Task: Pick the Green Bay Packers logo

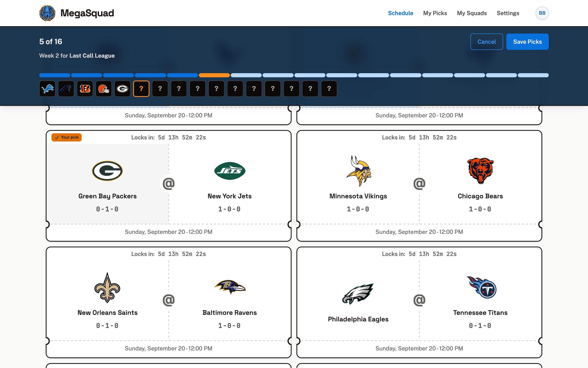Action: (107, 171)
